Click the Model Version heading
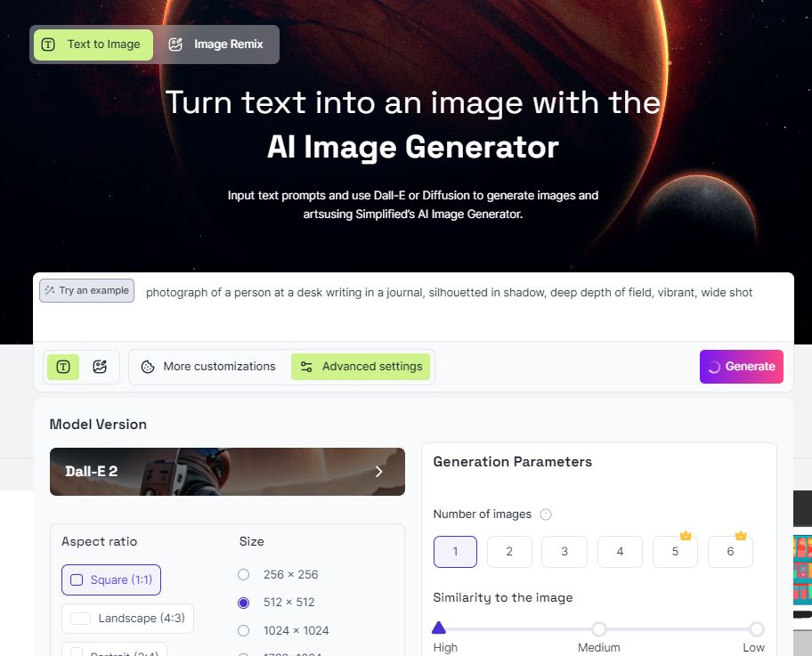812x656 pixels. point(98,425)
